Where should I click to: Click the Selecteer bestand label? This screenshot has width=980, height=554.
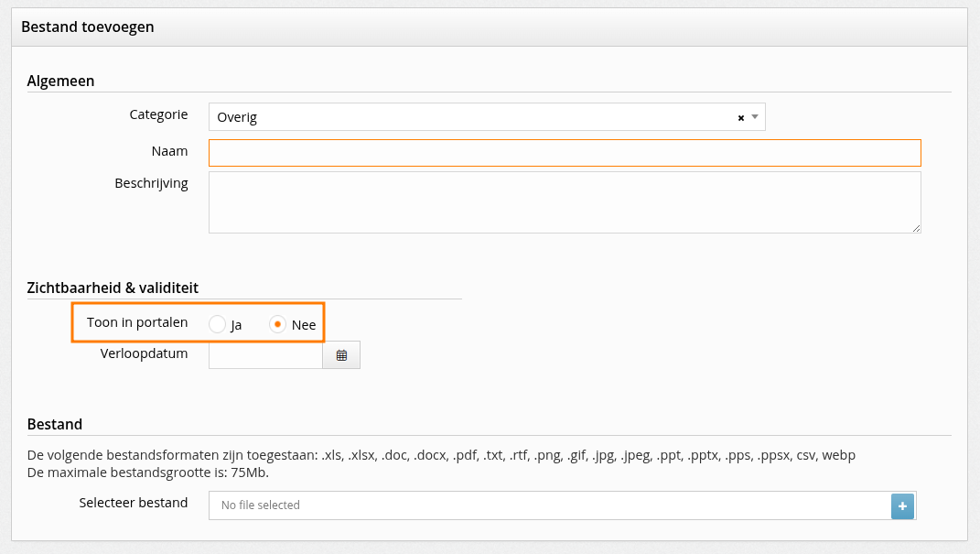133,503
